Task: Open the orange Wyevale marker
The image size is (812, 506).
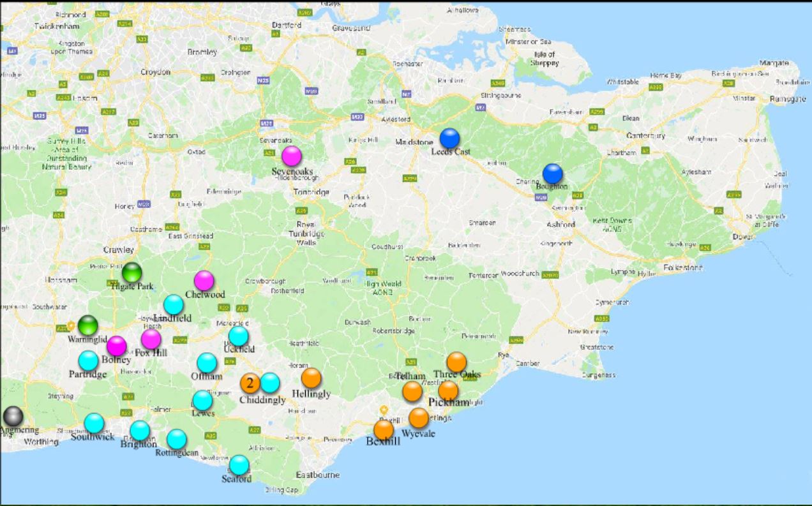Action: click(419, 418)
